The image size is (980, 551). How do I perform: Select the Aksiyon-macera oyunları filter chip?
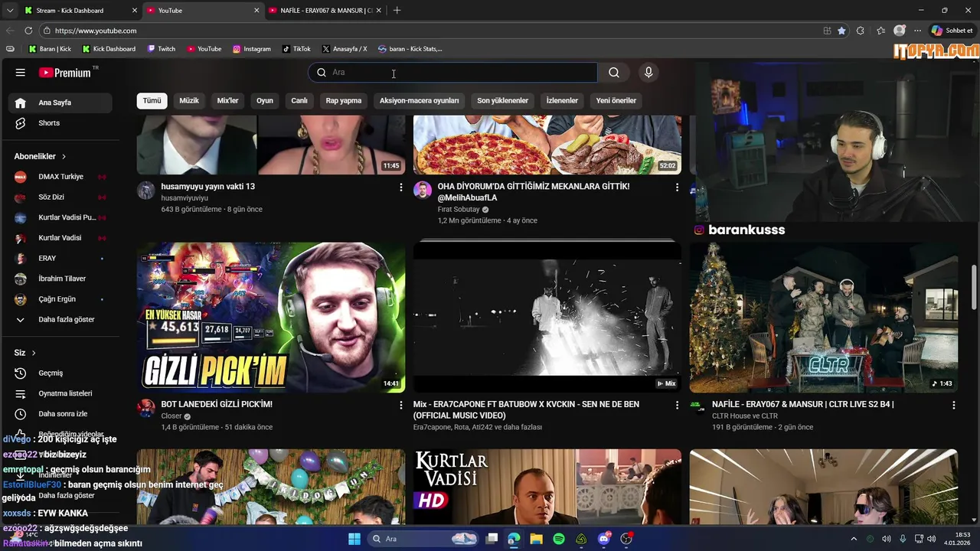pyautogui.click(x=420, y=101)
